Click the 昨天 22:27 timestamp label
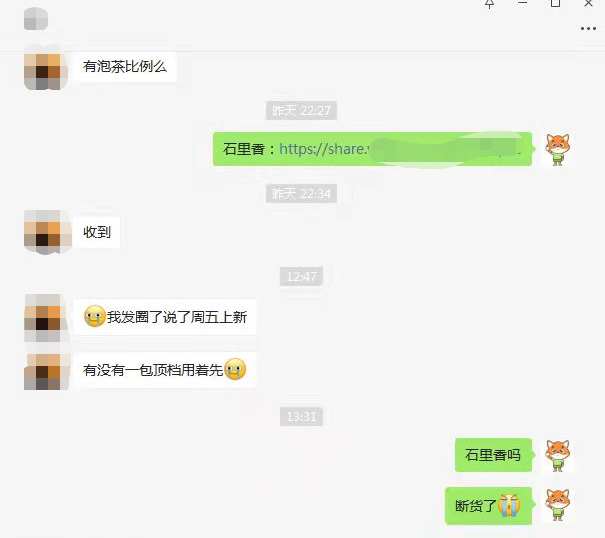The image size is (605, 538). (301, 111)
